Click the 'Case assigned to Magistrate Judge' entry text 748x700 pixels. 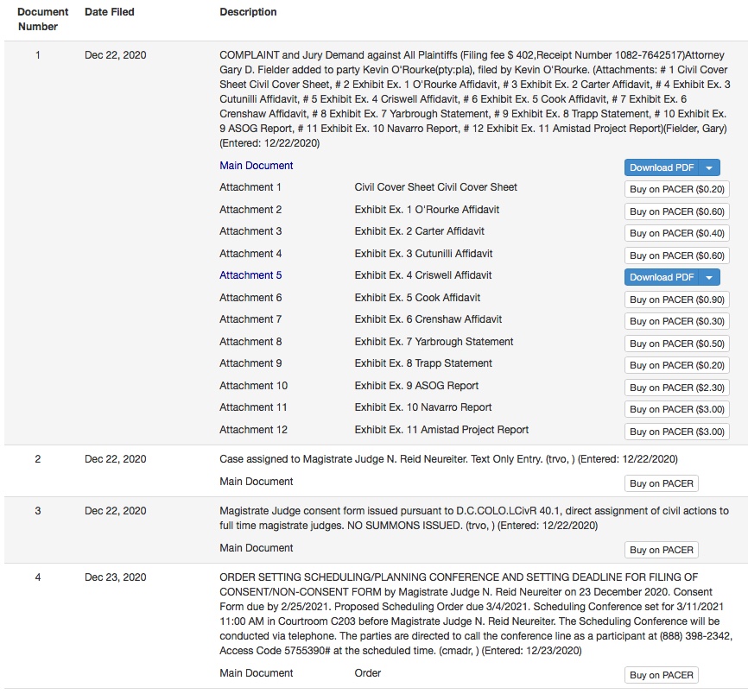pyautogui.click(x=448, y=458)
